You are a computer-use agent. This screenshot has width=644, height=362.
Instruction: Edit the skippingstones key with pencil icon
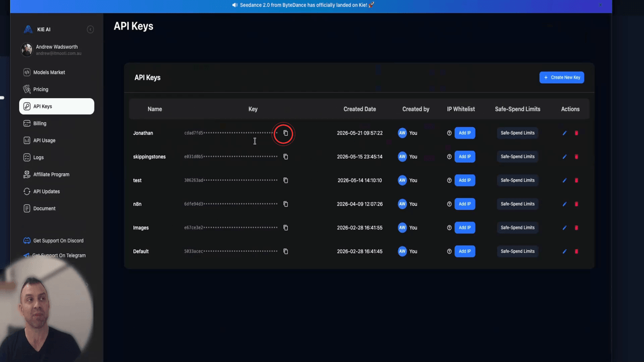pyautogui.click(x=565, y=157)
